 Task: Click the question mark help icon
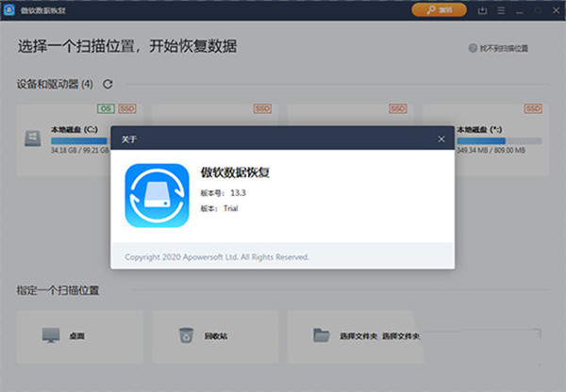pos(473,48)
